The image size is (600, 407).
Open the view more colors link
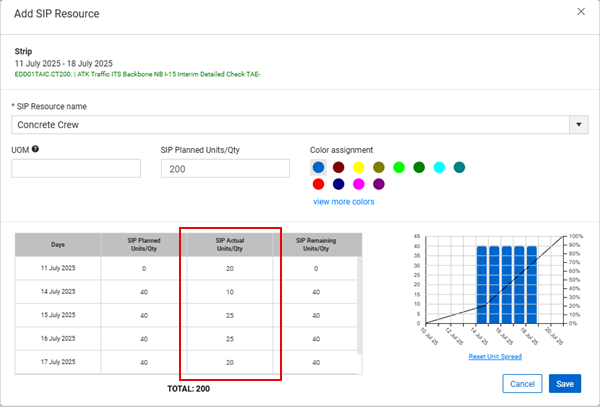345,202
